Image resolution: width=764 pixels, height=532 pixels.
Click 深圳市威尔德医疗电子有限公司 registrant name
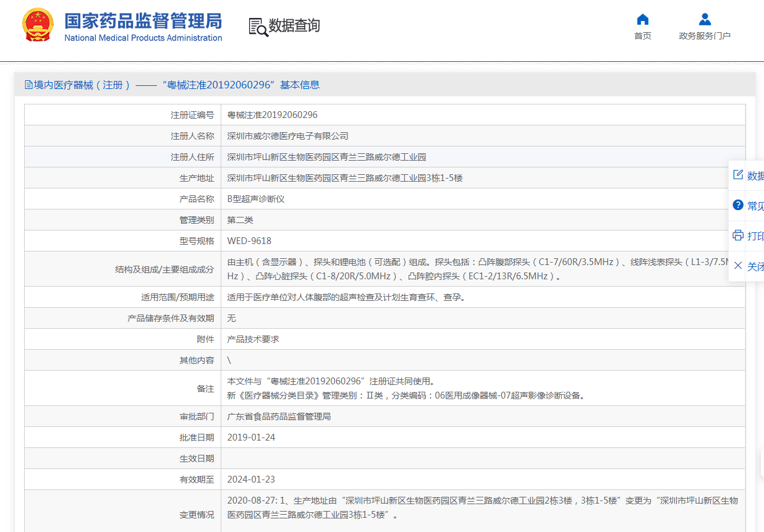[288, 136]
